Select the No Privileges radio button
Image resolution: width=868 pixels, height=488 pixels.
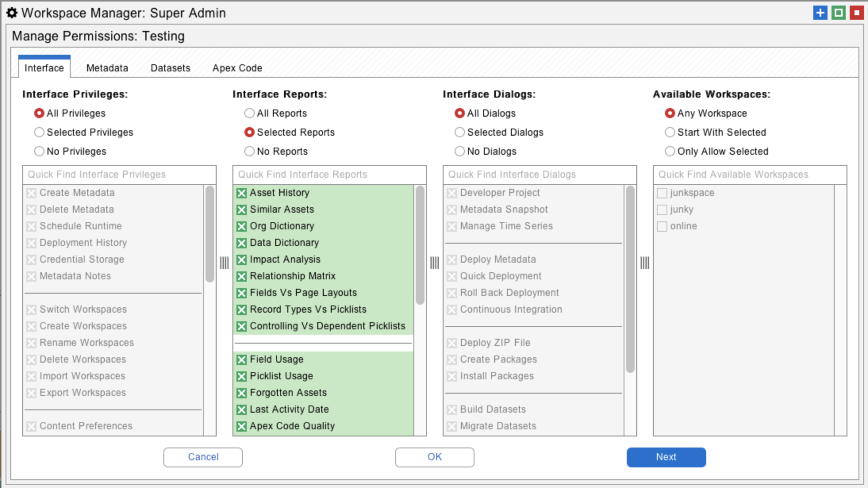[x=39, y=152]
